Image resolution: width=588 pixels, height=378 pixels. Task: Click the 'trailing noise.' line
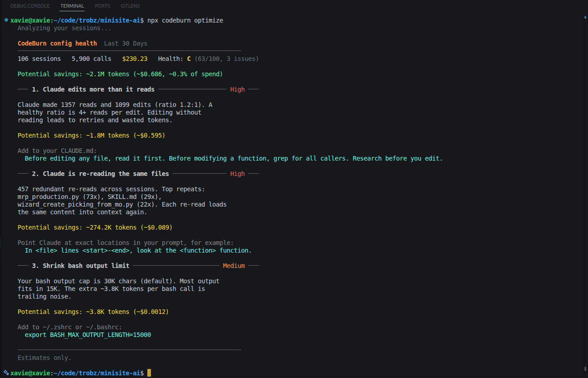click(x=45, y=296)
